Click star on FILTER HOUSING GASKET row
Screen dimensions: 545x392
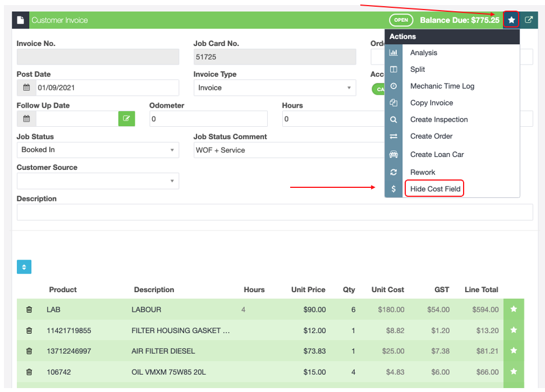(514, 330)
